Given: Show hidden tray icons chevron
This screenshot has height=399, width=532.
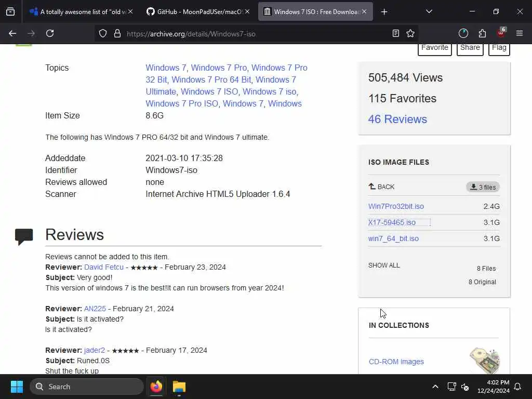Looking at the screenshot, I should tap(435, 387).
